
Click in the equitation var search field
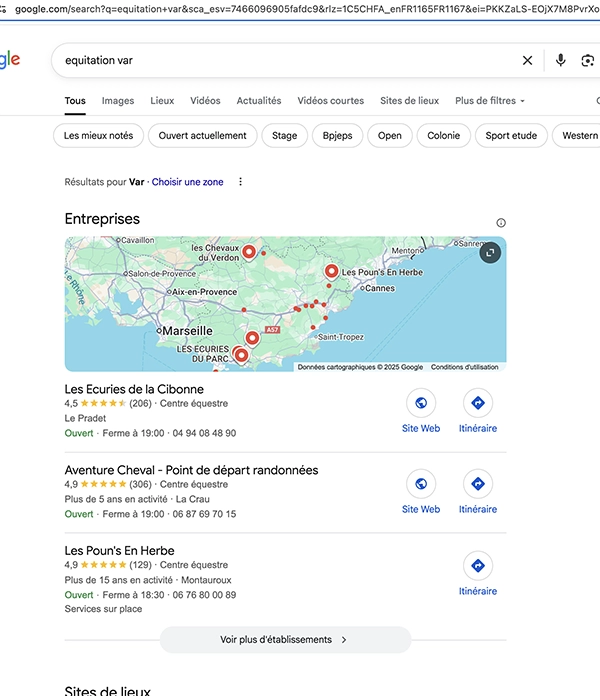click(x=286, y=60)
